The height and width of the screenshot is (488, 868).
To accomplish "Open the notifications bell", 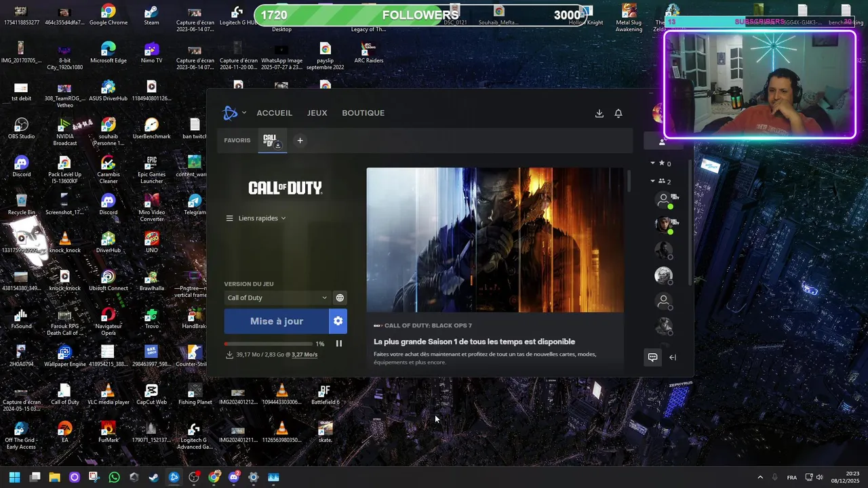I will tap(618, 113).
